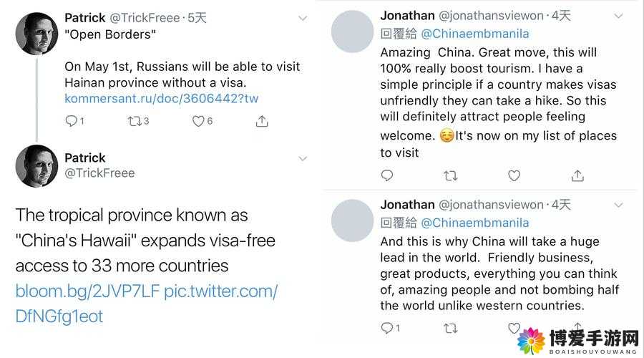Expand chevron on Patrick's second tweet
Screen dimensions: 644x358
(x=303, y=159)
